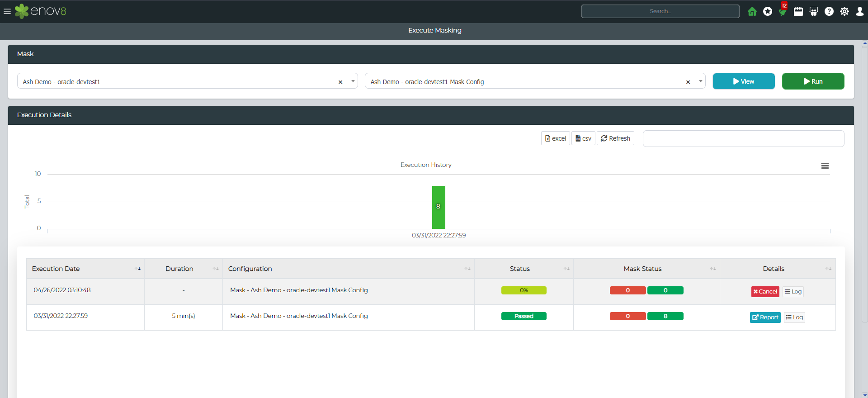Expand the Mask Config dropdown arrow
Screen dimensions: 868x398
click(x=701, y=81)
